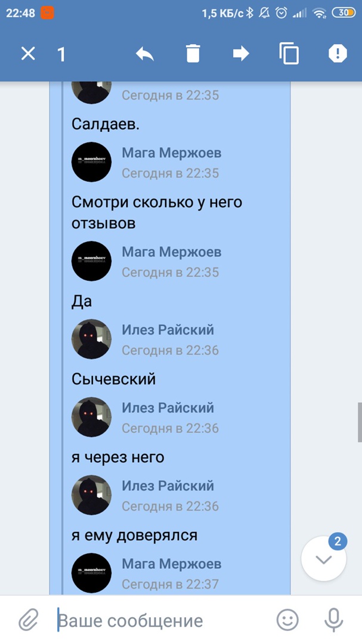Select the "Смотри сколько у него отзывов" message

click(x=157, y=213)
